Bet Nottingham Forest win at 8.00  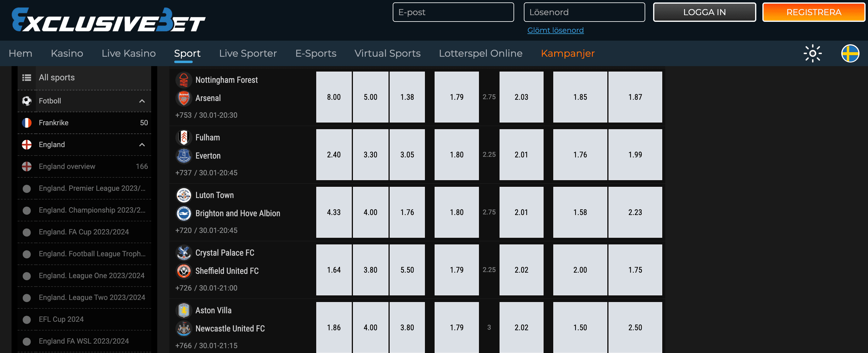click(x=334, y=97)
